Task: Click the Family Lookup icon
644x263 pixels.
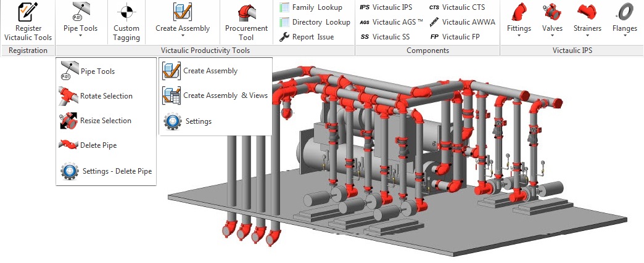Action: pyautogui.click(x=284, y=7)
